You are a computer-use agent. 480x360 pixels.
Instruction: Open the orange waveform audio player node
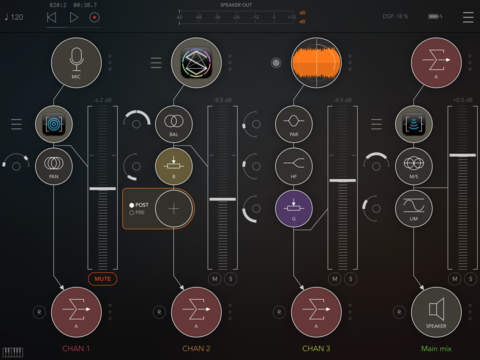pos(316,63)
